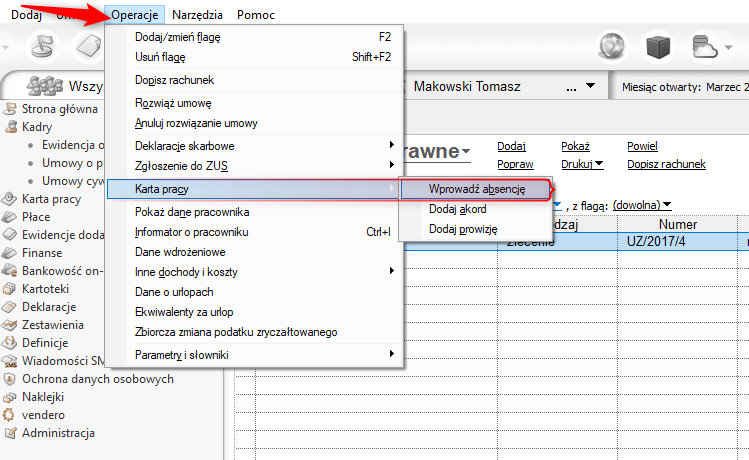Open the globe toolbar icon
Viewport: 749px width, 460px height.
[x=612, y=47]
